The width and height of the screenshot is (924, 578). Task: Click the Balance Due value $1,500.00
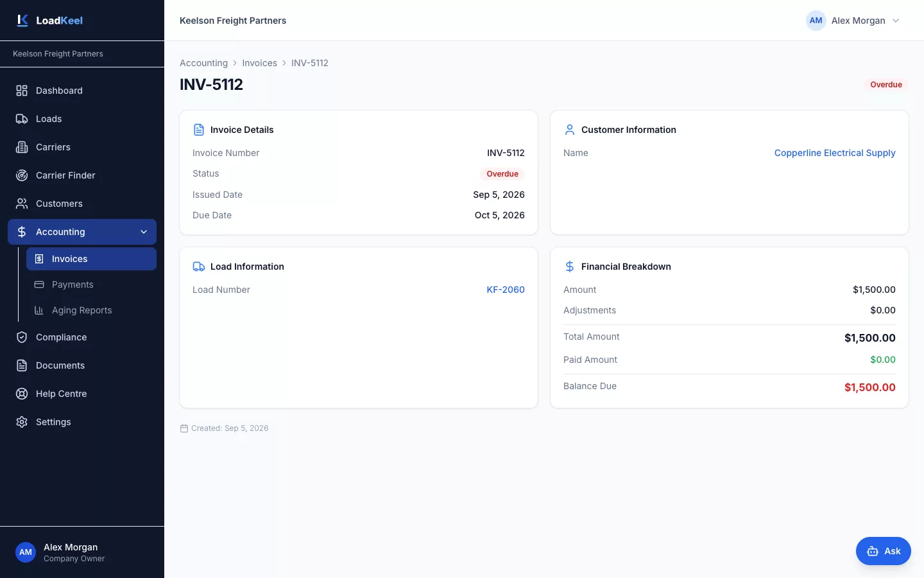point(870,387)
